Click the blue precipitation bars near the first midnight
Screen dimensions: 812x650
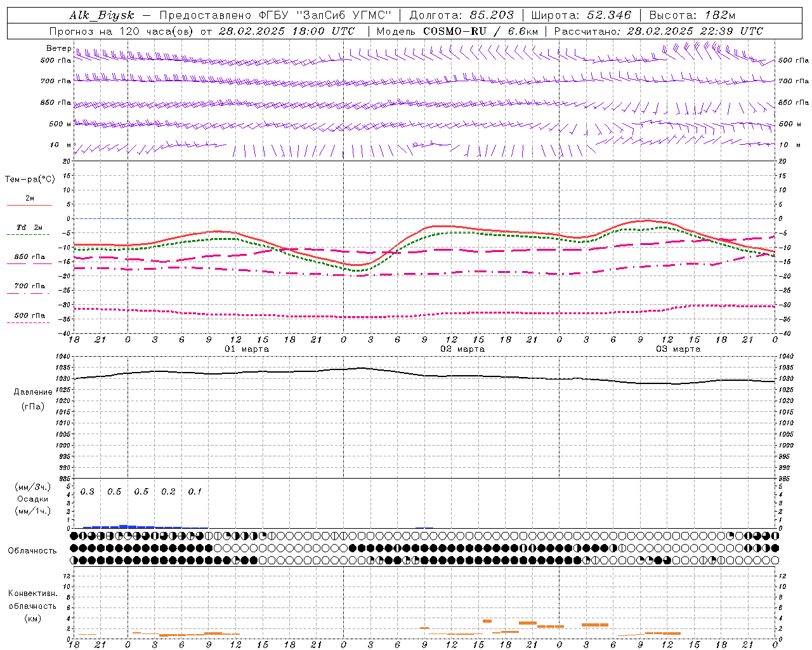pos(128,526)
